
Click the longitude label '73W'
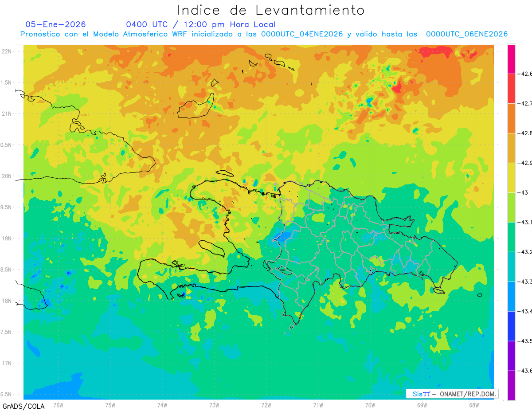(x=214, y=405)
